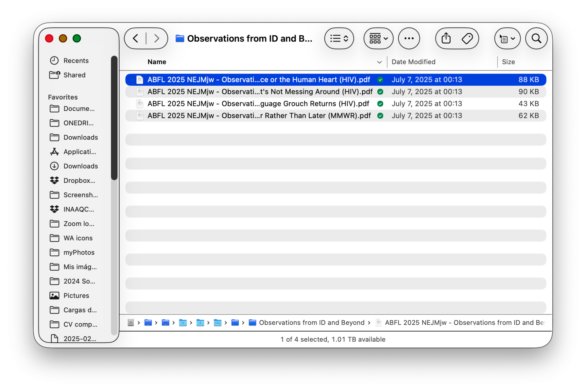586x392 pixels.
Task: Open the list view options dropdown
Action: (x=339, y=38)
